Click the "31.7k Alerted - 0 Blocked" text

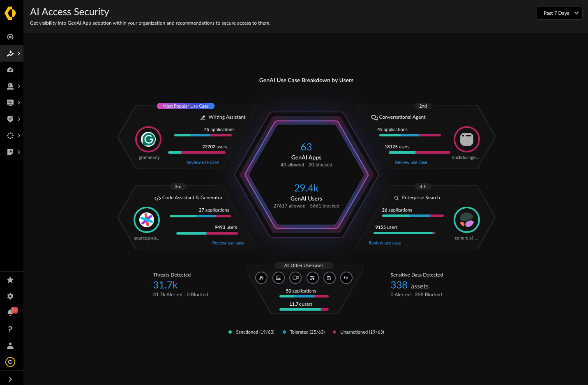(180, 295)
